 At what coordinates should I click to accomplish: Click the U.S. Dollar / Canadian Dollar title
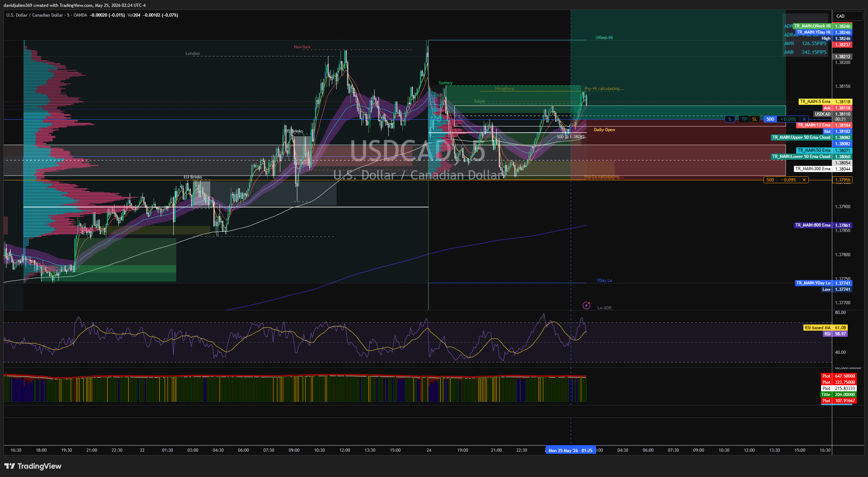coord(35,16)
